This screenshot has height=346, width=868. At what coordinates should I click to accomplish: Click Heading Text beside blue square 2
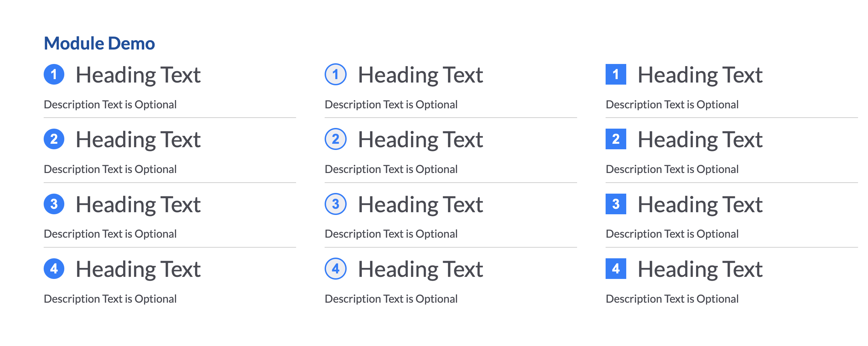click(700, 140)
